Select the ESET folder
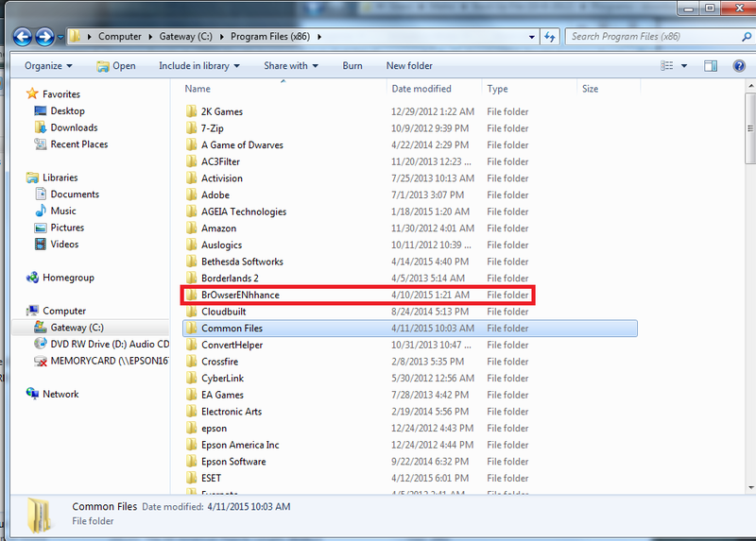 410,478
